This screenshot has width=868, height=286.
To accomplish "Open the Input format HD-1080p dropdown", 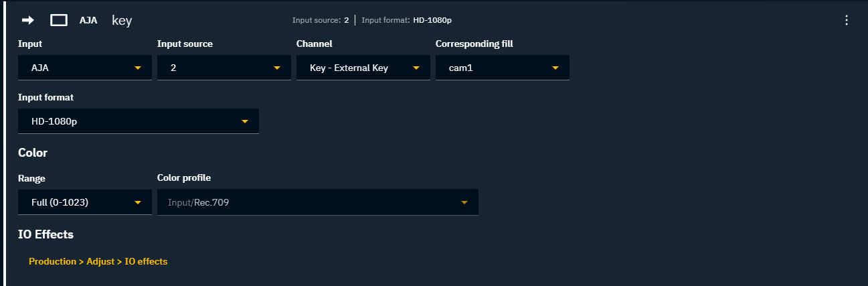I will (x=139, y=121).
